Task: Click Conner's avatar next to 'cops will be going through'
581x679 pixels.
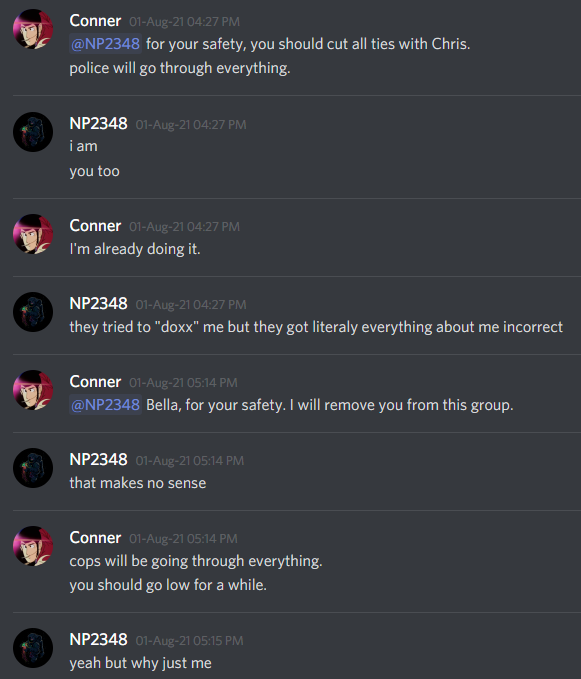Action: click(x=33, y=546)
